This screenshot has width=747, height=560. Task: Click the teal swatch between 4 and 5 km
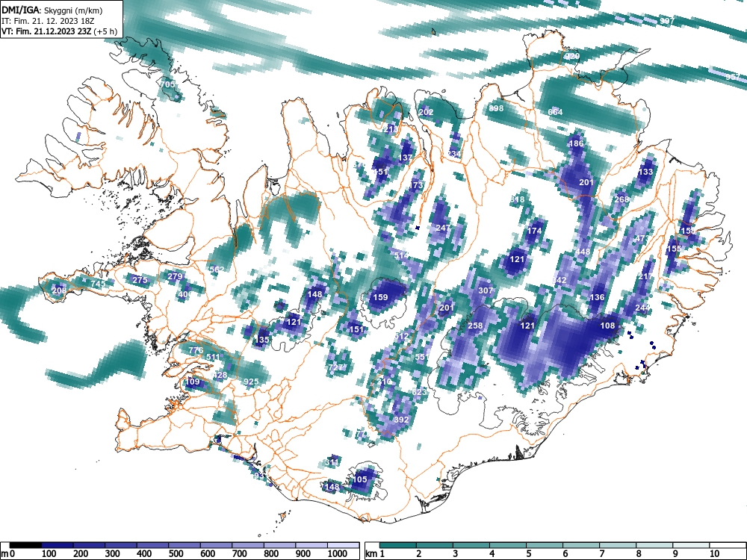tap(508, 545)
